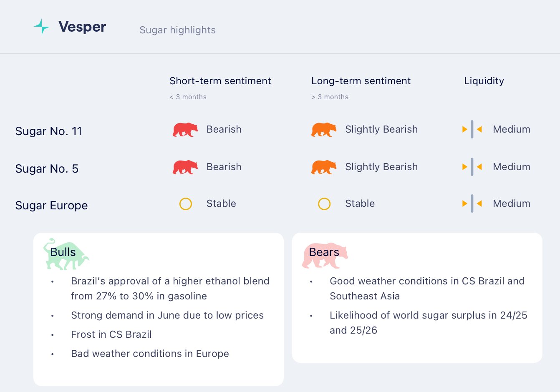Select the Sugar highlights header label
Viewport: 560px width, 392px height.
tap(177, 30)
